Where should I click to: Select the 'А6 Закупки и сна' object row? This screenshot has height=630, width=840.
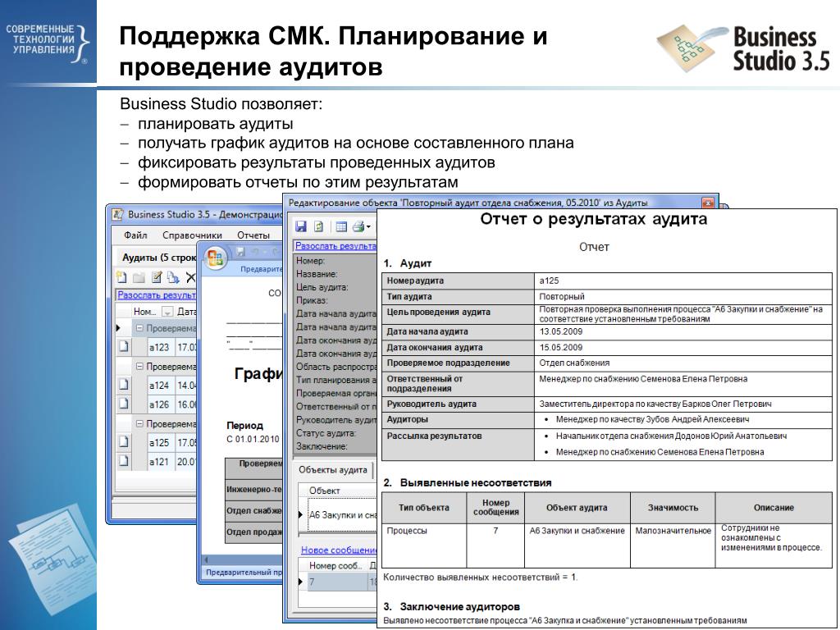[342, 515]
